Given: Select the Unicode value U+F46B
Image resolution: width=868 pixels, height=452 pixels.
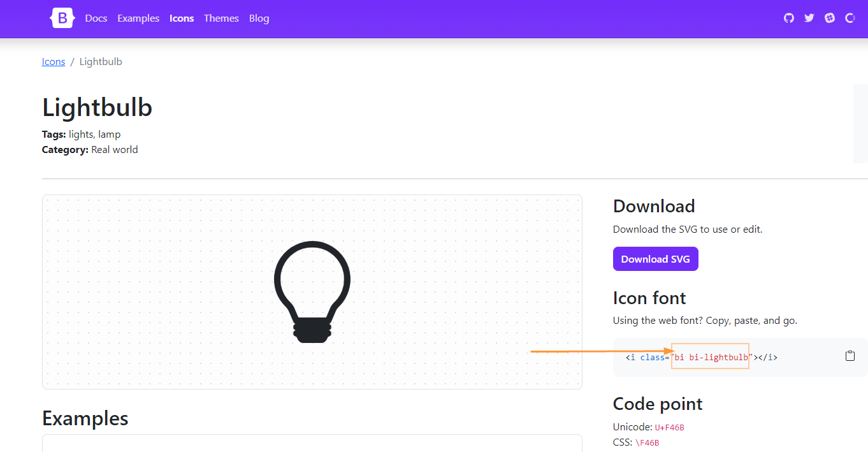Looking at the screenshot, I should point(669,427).
